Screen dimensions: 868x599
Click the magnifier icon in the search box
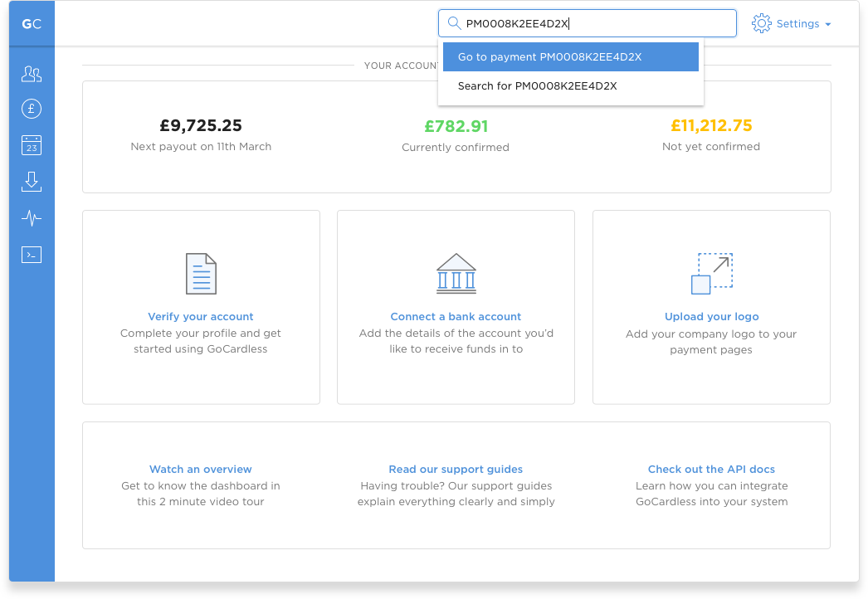454,23
